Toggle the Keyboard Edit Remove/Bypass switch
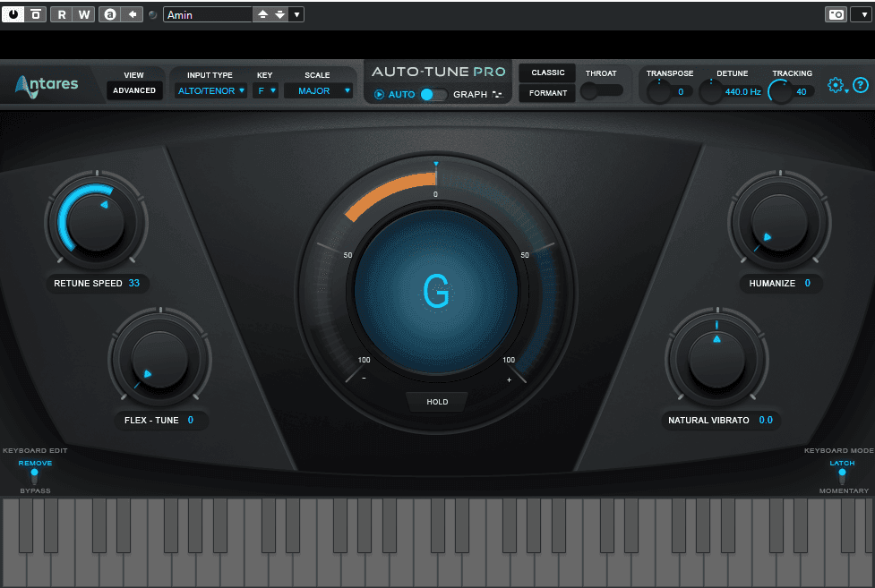 (34, 476)
